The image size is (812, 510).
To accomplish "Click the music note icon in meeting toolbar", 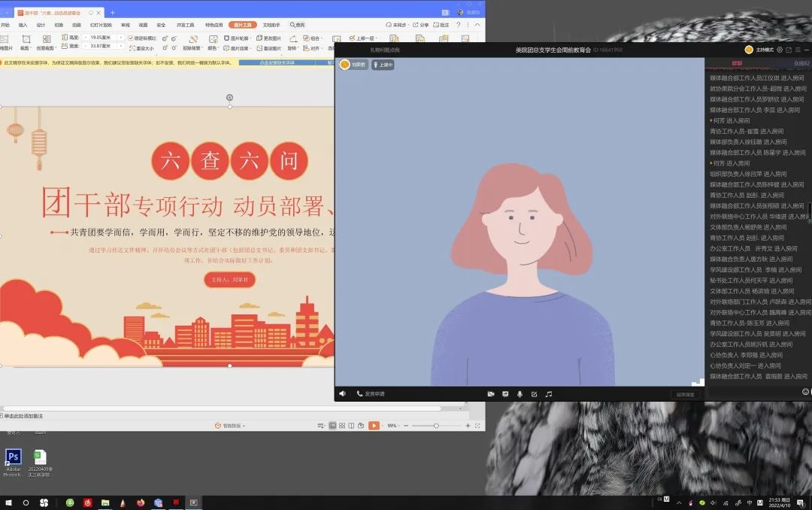I will point(549,394).
